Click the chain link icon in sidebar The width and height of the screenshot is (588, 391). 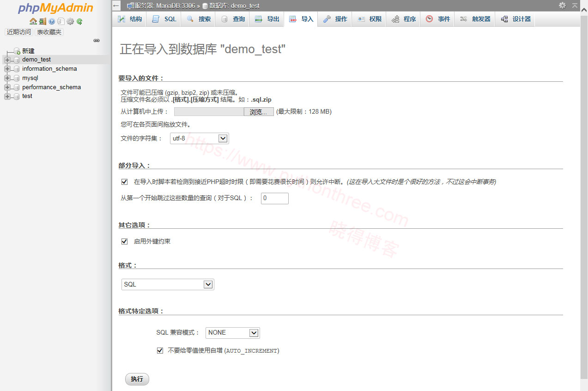97,41
